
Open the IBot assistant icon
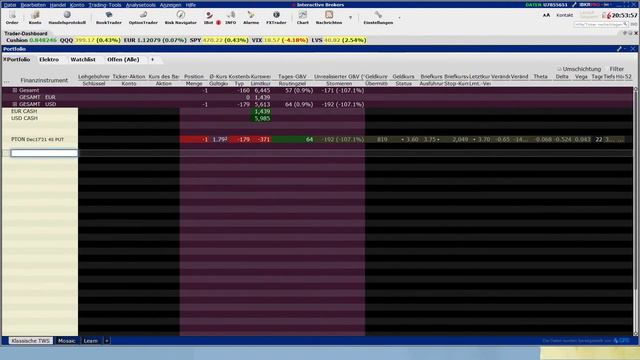pos(209,18)
